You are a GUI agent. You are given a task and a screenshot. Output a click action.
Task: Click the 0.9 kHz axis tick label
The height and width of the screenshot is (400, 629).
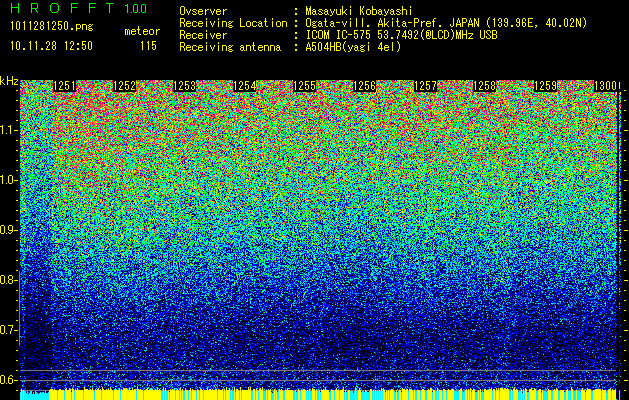(8, 230)
